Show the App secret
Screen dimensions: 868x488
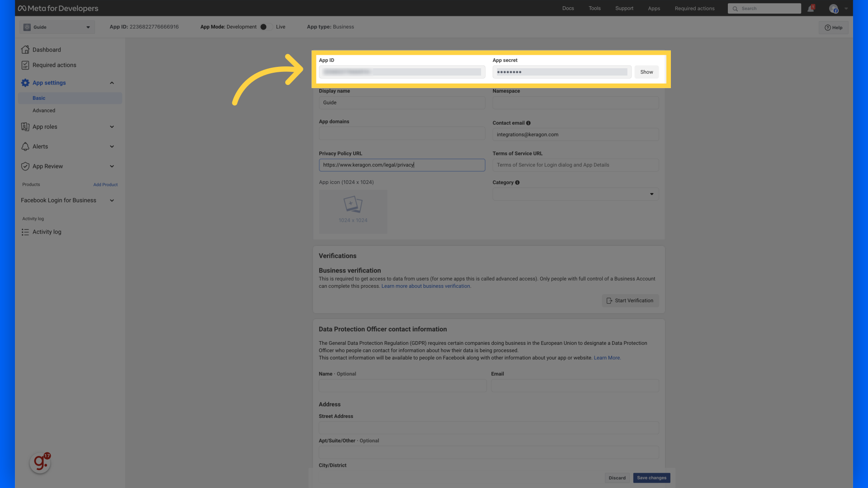646,72
